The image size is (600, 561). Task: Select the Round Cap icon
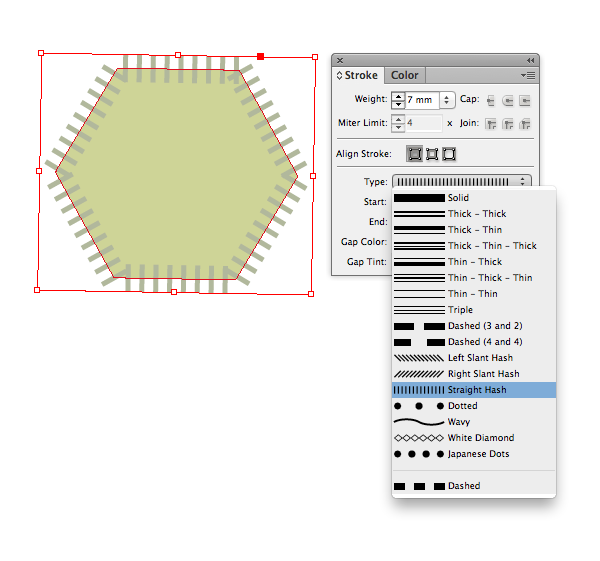coord(508,101)
